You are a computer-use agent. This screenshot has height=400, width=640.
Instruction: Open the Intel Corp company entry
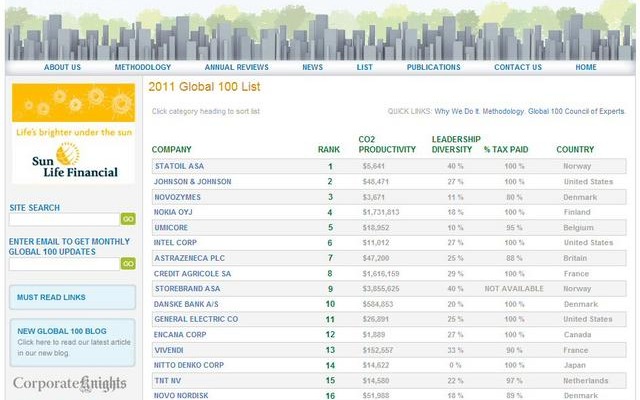[175, 243]
